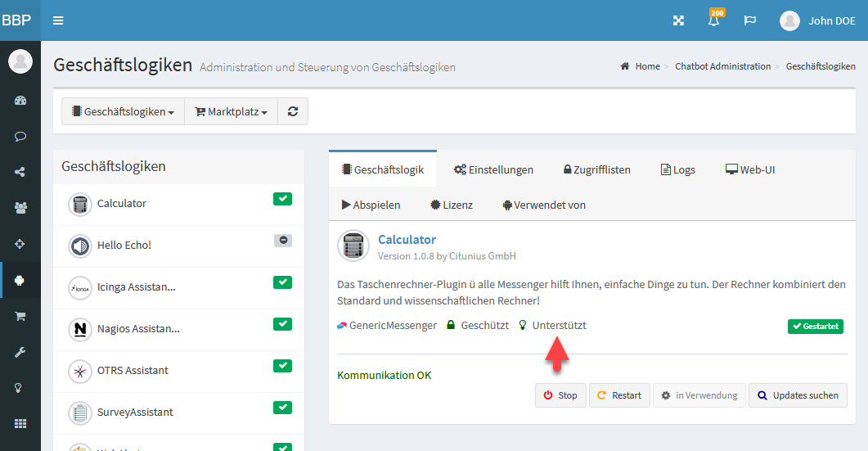Click the OTRS star logo icon
The height and width of the screenshot is (451, 868).
[x=79, y=372]
